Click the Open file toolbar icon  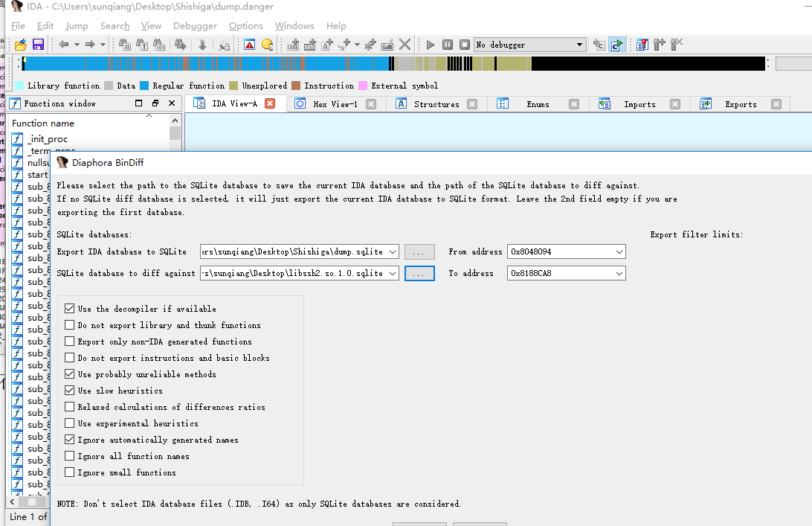[21, 45]
